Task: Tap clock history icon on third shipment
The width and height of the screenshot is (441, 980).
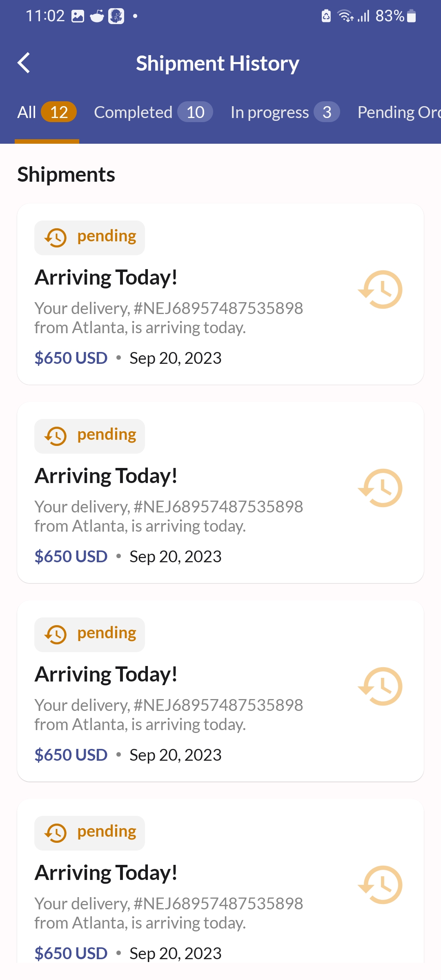Action: 380,686
